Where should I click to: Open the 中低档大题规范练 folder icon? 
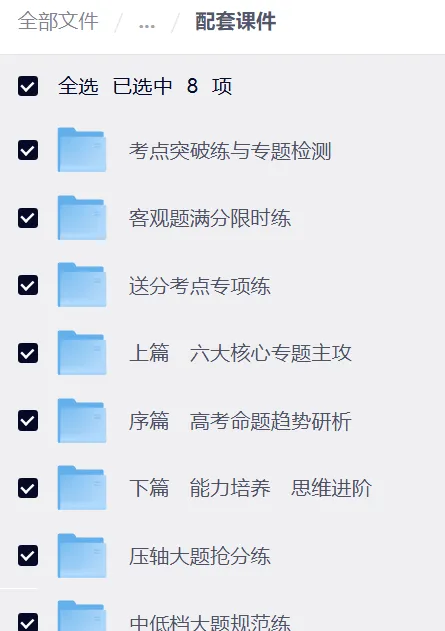point(82,616)
